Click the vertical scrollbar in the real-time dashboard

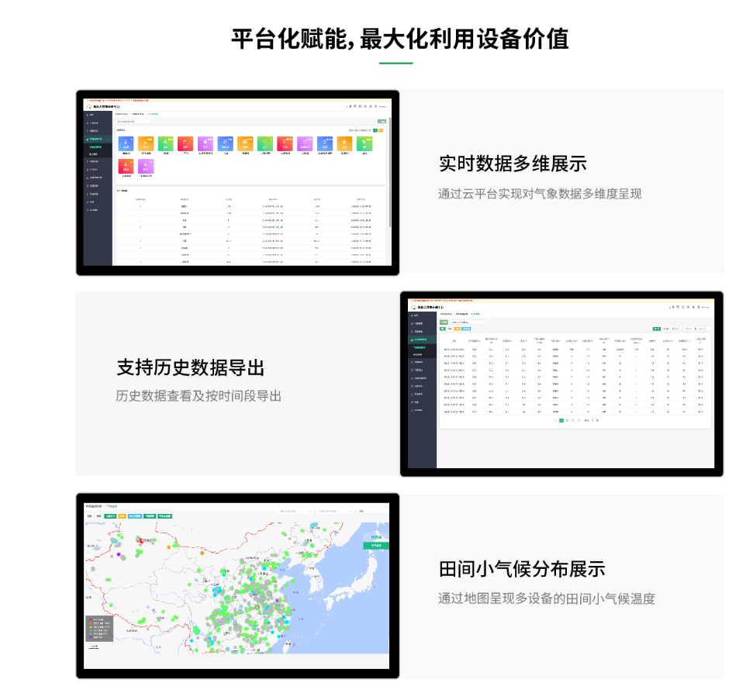click(389, 171)
